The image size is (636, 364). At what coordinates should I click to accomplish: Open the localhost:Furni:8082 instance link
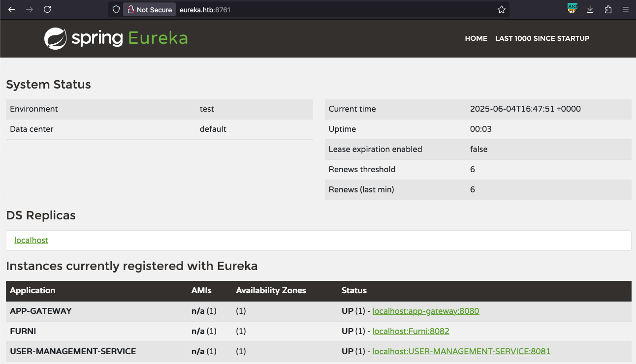click(411, 331)
